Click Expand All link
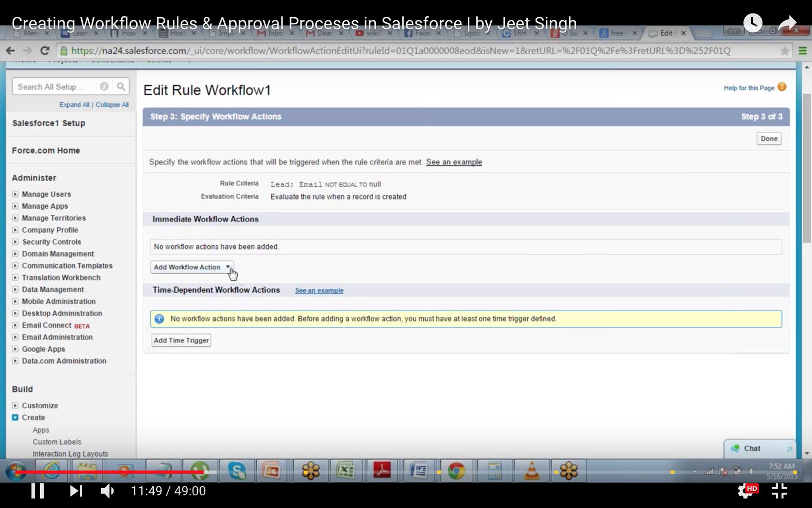Viewport: 812px width, 508px height. click(74, 104)
